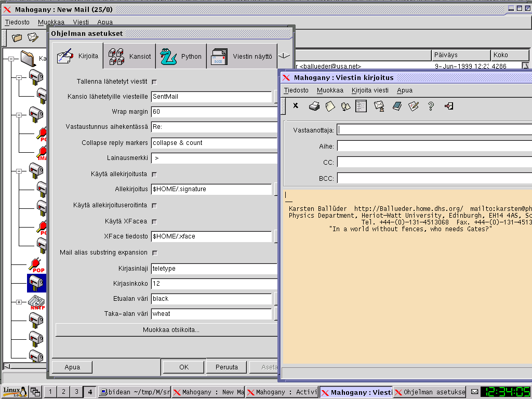Viewport: 532px width, 399px height.
Task: Switch to virtual desktop 2
Action: (x=63, y=392)
